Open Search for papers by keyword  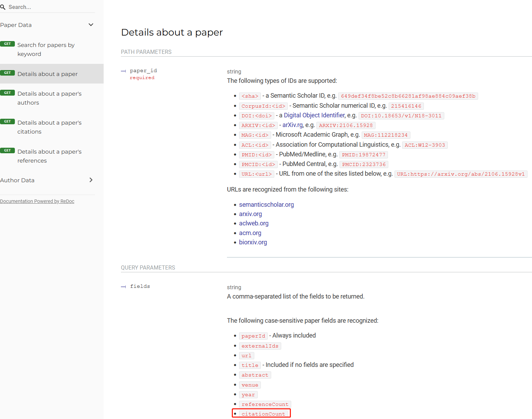click(46, 49)
